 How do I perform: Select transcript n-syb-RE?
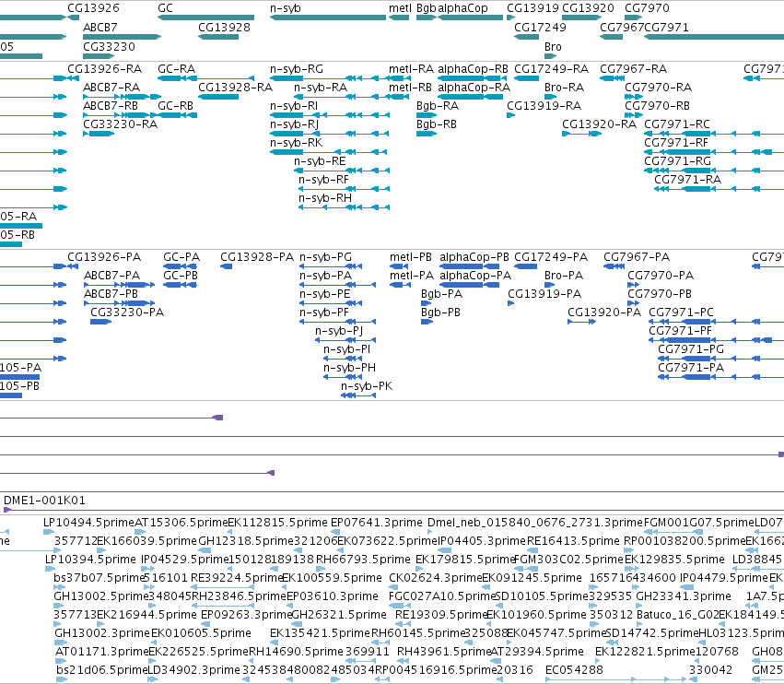click(x=320, y=161)
